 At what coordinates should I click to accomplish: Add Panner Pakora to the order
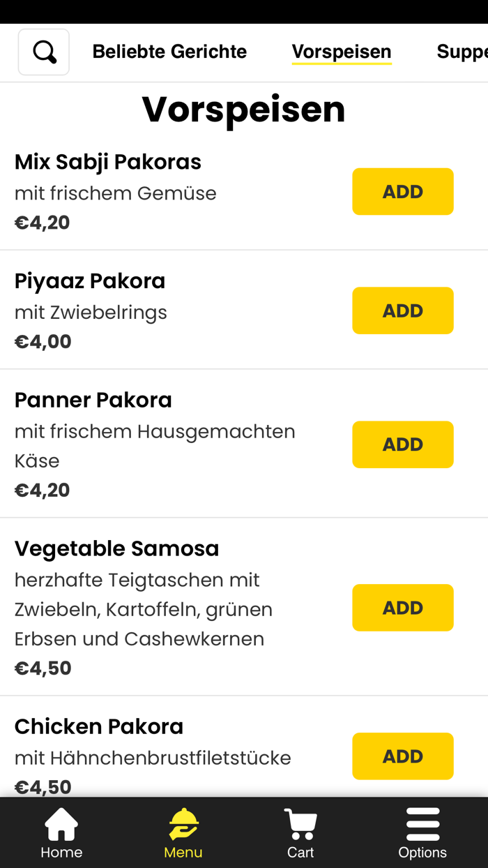[403, 444]
